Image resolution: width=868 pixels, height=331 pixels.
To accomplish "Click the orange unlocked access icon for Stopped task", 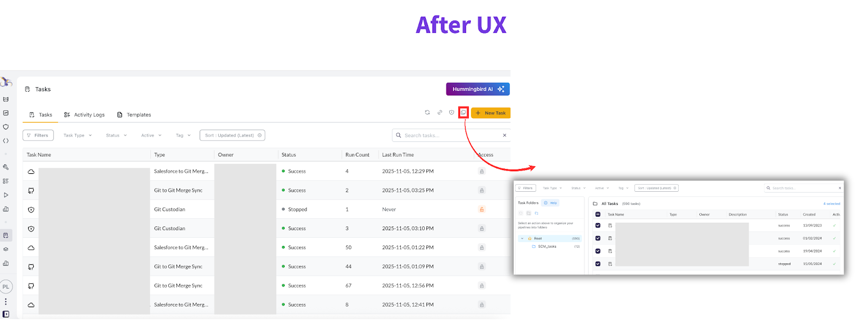I will coord(481,210).
